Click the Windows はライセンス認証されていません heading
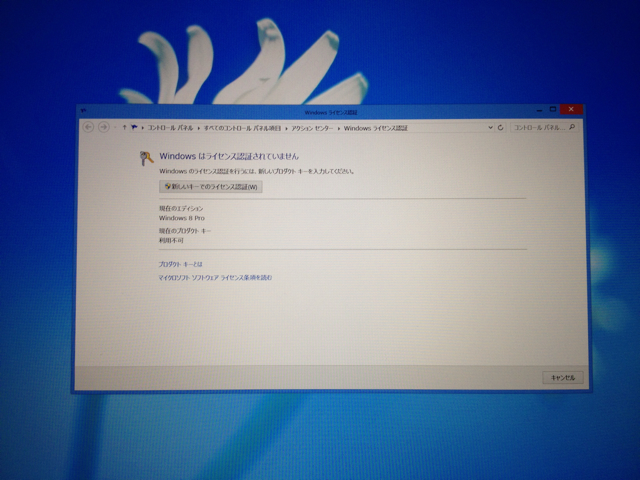 [x=229, y=156]
